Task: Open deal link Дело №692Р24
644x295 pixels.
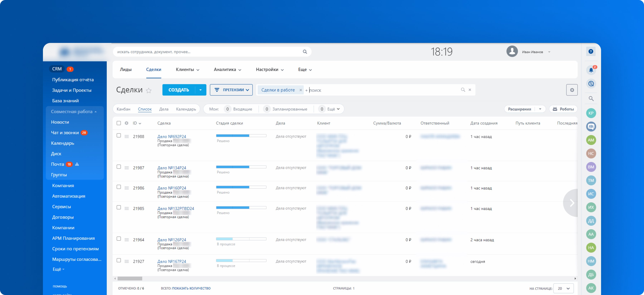Action: click(x=172, y=137)
